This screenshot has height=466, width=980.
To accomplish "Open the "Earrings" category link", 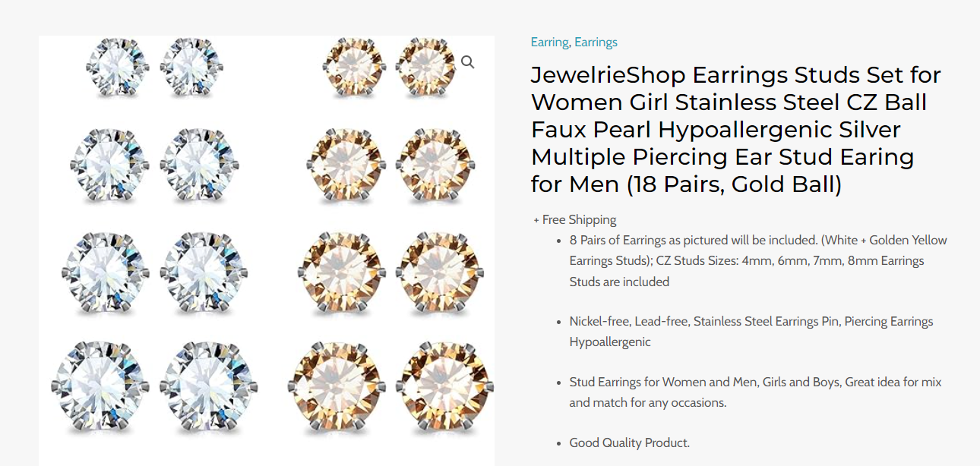I will pyautogui.click(x=596, y=43).
